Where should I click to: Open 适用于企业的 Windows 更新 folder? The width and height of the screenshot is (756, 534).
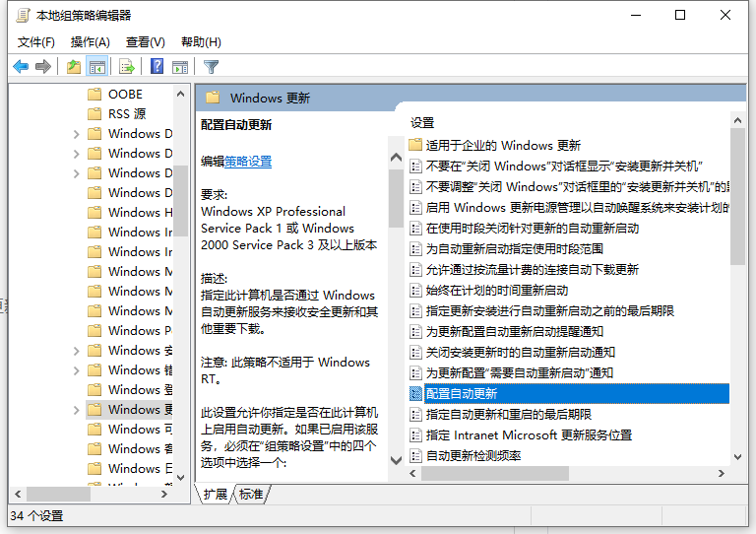coord(503,145)
